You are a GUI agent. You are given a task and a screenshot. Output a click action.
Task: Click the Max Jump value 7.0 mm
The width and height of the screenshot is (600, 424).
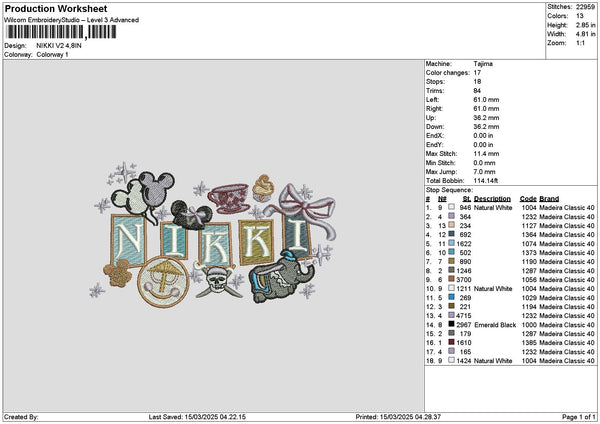point(484,172)
